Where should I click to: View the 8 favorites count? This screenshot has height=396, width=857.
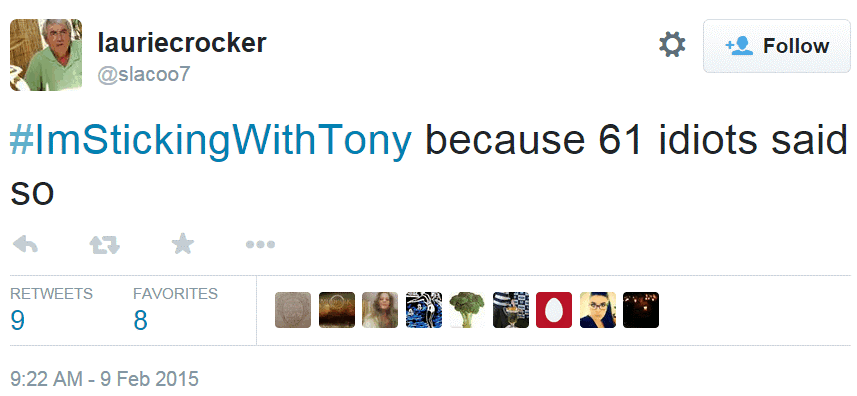pos(140,320)
